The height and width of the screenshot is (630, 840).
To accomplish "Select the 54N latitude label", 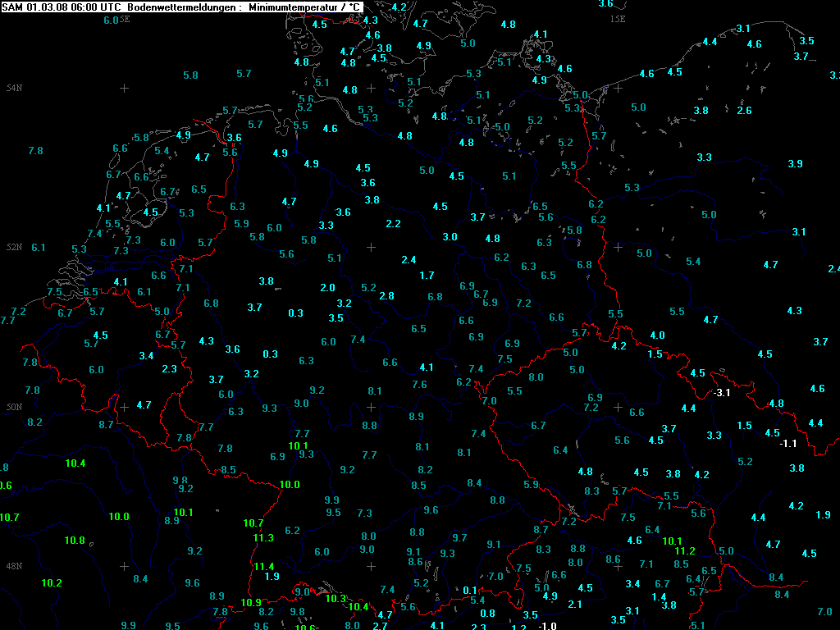I will coord(14,88).
